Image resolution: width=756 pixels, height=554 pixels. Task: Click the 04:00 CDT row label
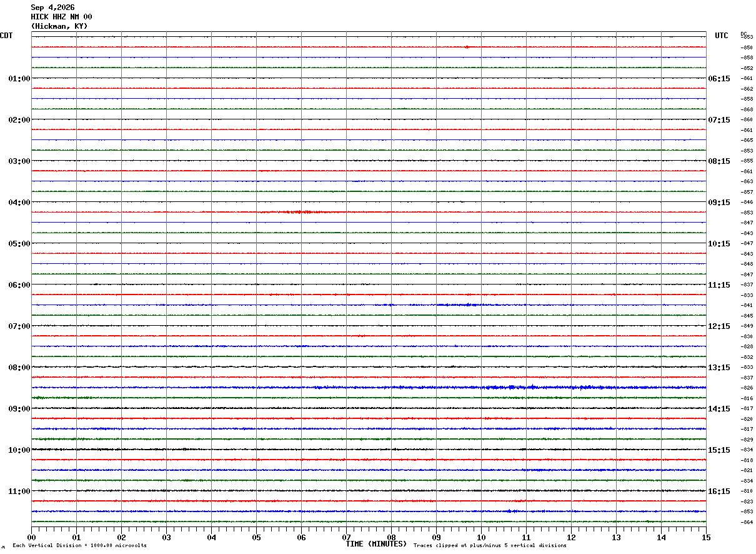pos(19,203)
